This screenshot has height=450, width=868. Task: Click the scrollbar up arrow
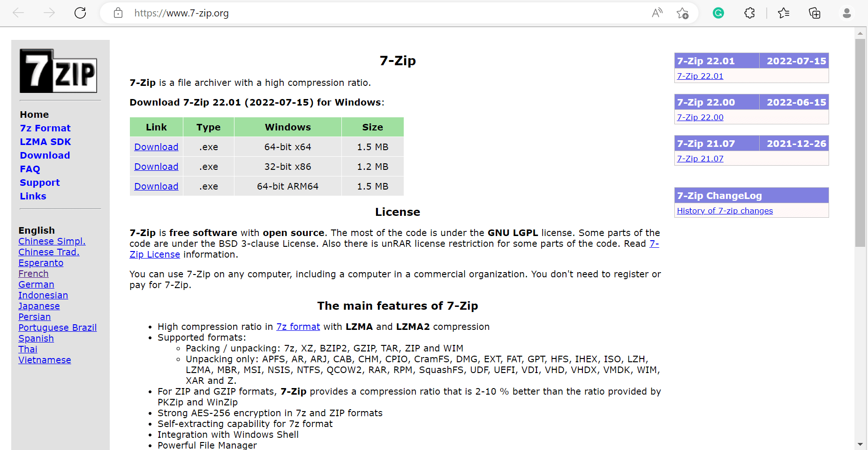pyautogui.click(x=860, y=33)
